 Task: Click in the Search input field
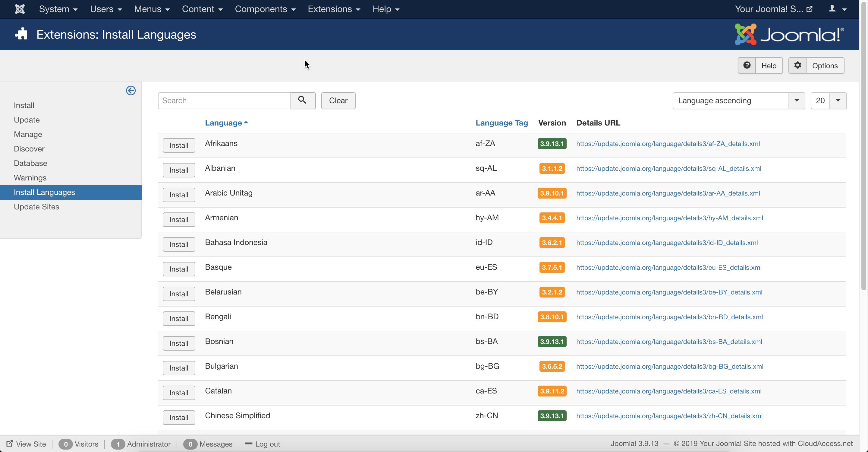tap(224, 100)
